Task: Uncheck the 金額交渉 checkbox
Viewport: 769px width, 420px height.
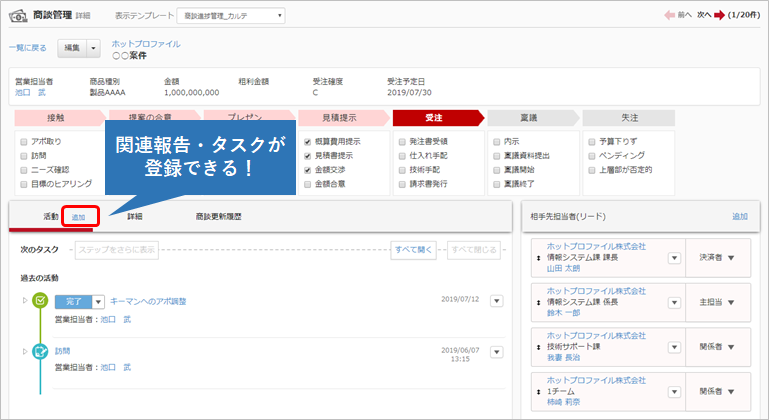Action: pyautogui.click(x=308, y=170)
